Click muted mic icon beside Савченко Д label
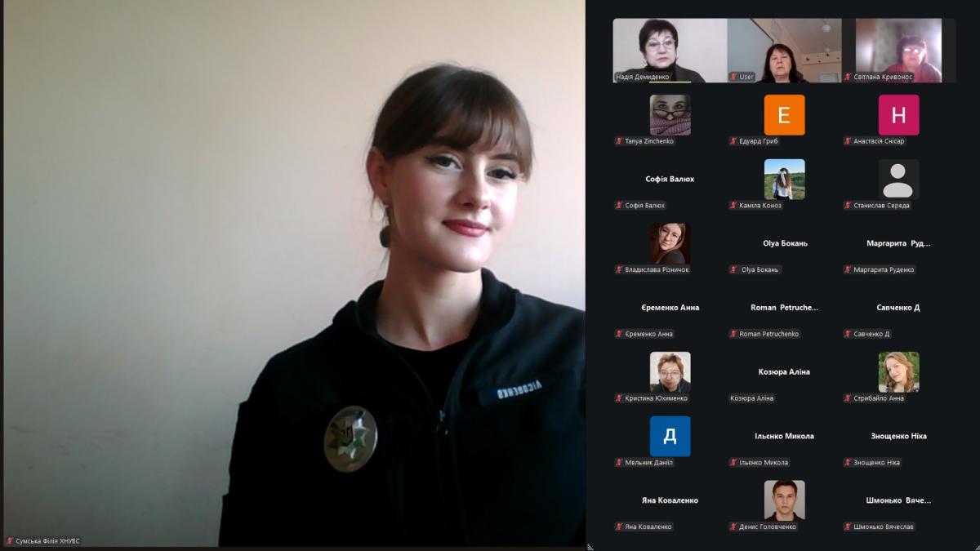The width and height of the screenshot is (980, 551). click(x=848, y=334)
